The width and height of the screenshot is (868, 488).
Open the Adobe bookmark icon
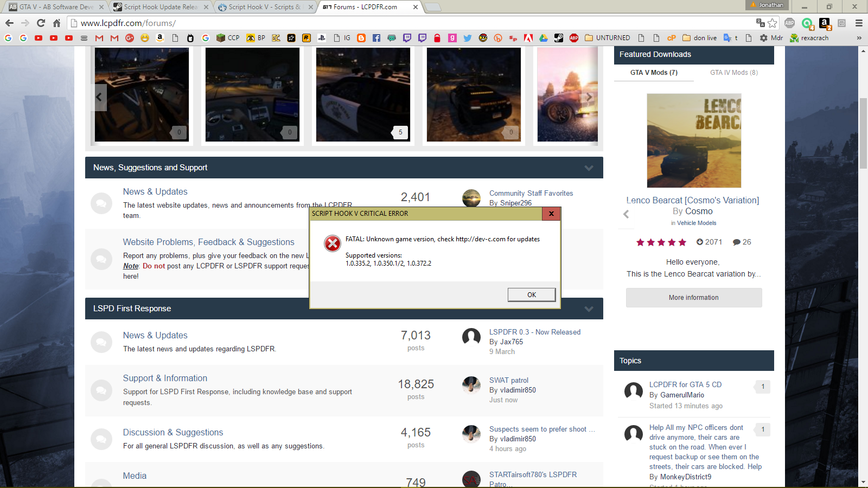click(528, 38)
